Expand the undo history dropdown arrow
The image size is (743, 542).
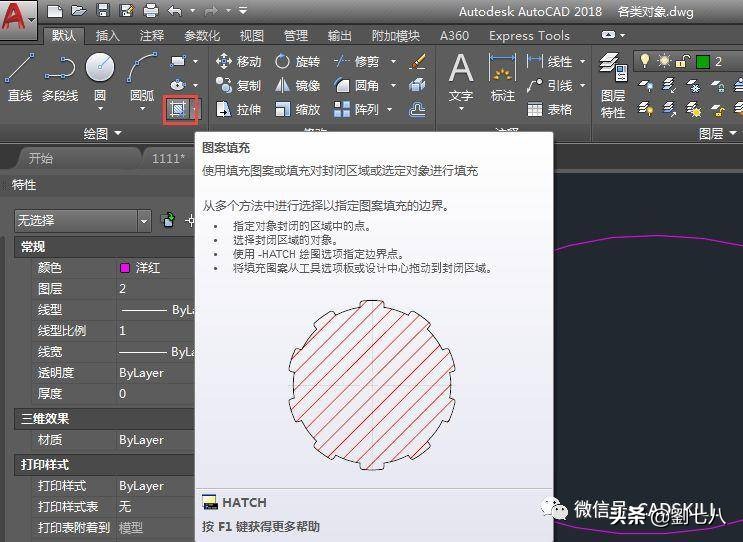[192, 10]
